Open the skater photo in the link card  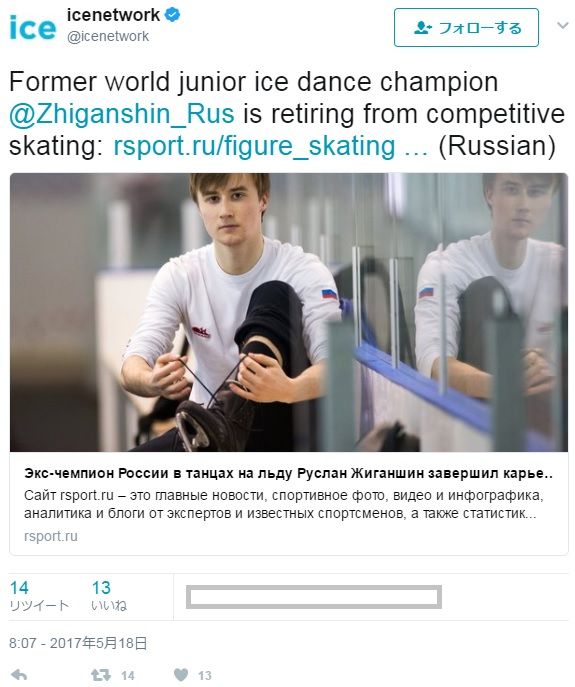click(x=289, y=312)
